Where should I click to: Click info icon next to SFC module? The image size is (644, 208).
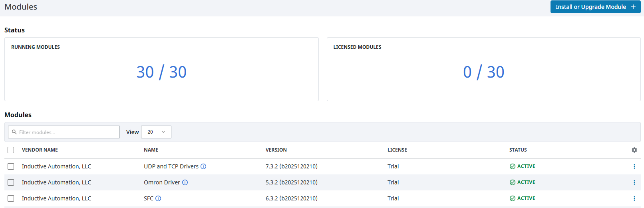[x=158, y=198]
